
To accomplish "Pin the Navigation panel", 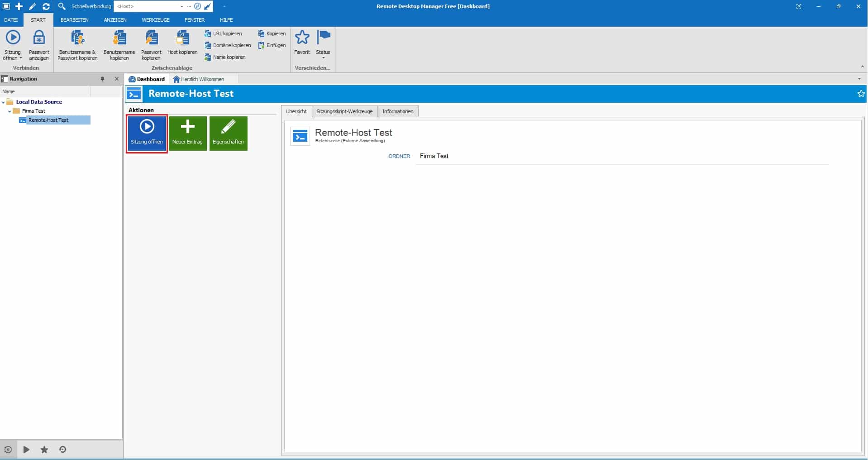I will [x=103, y=79].
